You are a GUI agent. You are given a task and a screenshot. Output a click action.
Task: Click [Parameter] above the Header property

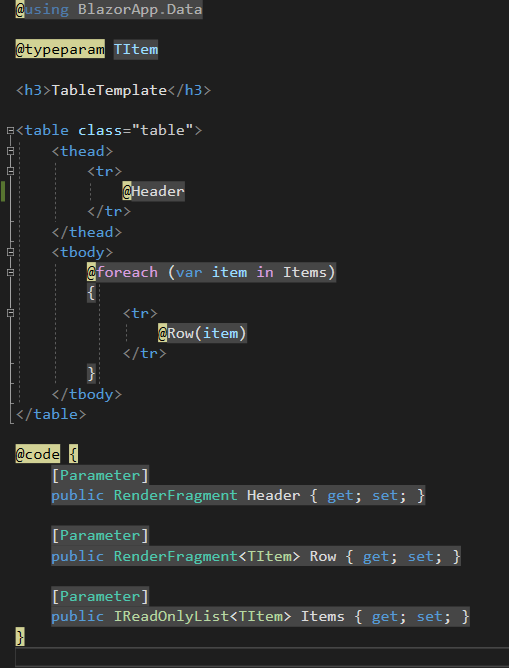click(x=100, y=475)
